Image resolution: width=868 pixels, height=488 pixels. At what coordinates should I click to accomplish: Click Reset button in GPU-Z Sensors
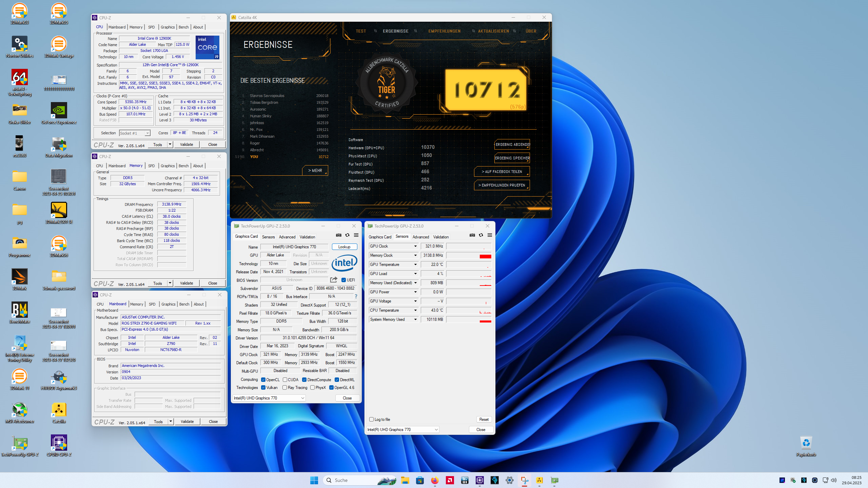484,419
